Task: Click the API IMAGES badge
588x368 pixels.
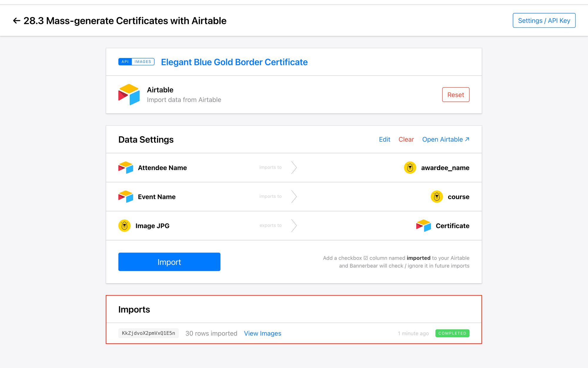Action: (136, 62)
